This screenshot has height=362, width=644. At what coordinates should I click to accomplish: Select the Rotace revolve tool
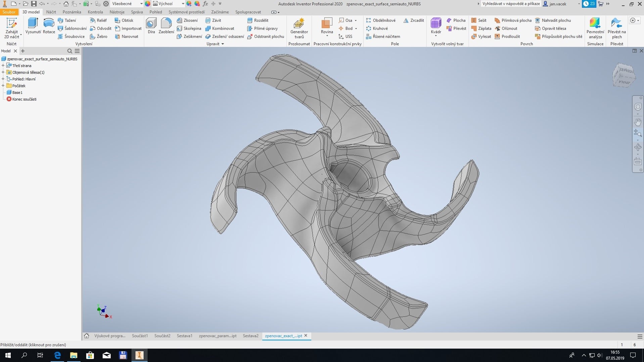49,26
